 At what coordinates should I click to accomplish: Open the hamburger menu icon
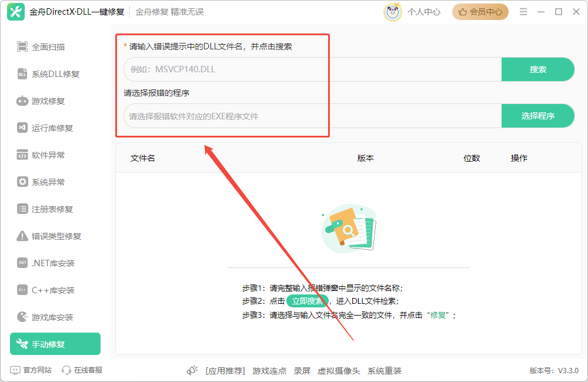point(523,12)
